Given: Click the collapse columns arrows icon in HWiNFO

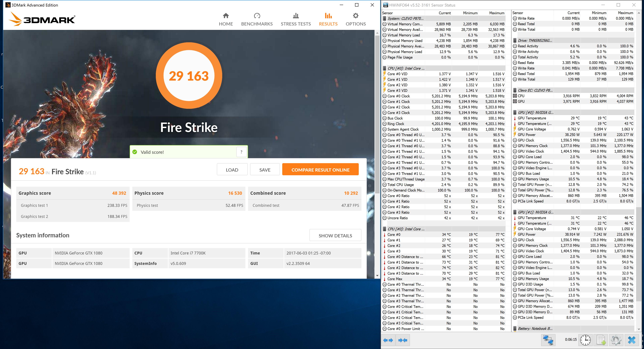Looking at the screenshot, I should (403, 340).
